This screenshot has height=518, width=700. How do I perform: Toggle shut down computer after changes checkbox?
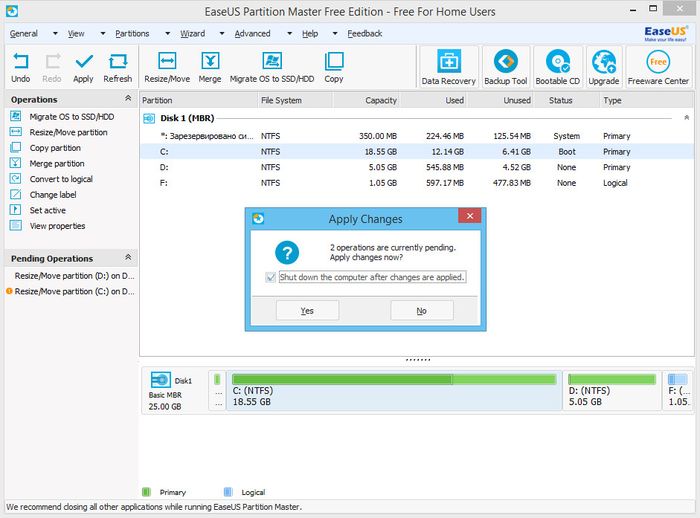(x=271, y=277)
